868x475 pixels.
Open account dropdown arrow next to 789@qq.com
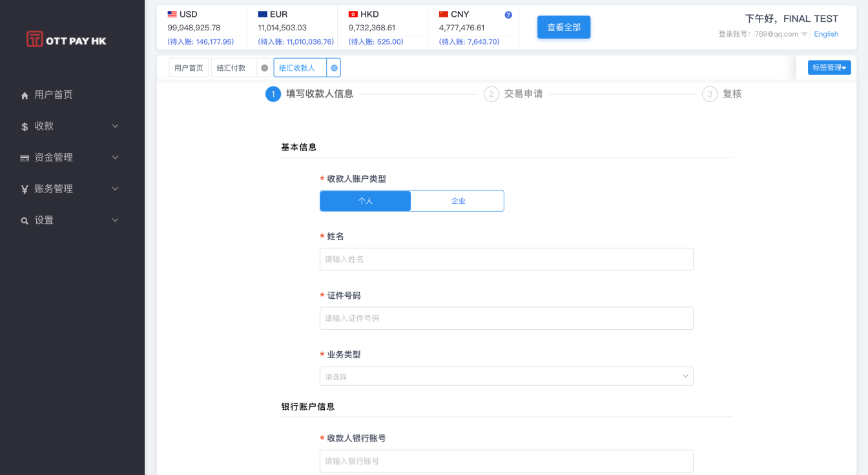[805, 34]
